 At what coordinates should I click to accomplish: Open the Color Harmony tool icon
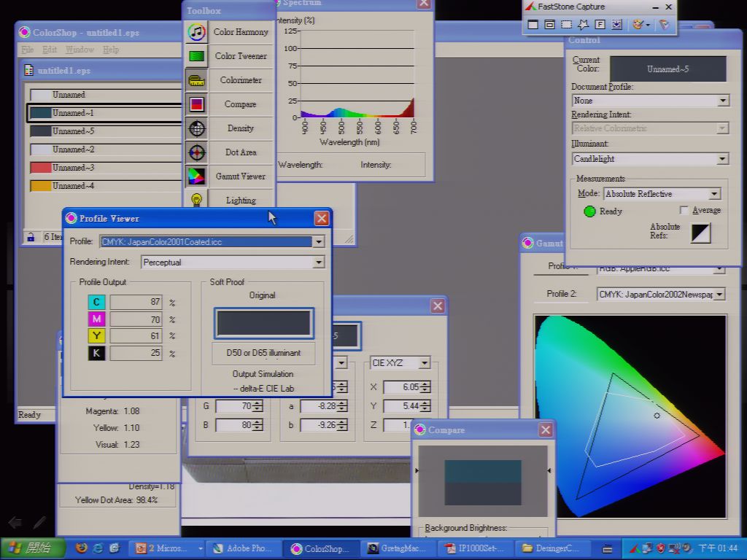tap(196, 32)
